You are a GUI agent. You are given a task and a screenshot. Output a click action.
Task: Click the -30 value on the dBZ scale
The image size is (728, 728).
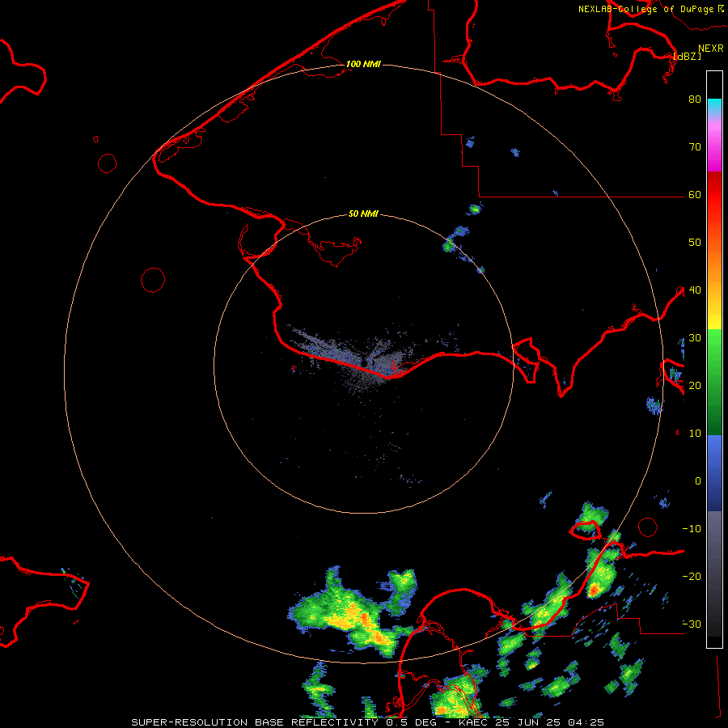pos(692,624)
